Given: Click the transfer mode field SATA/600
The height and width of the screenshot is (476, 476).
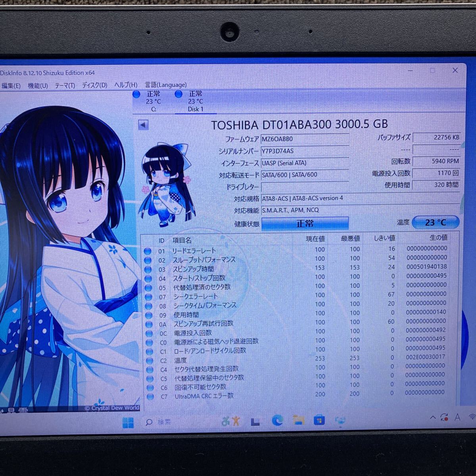Looking at the screenshot, I should 305,175.
